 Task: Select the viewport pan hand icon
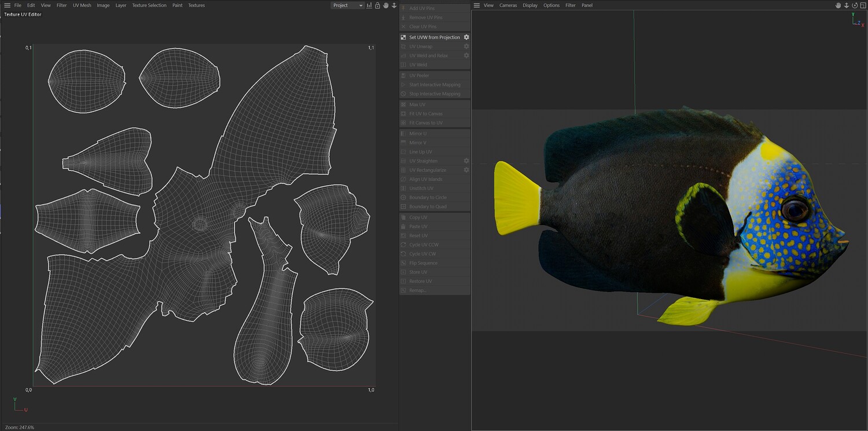coord(838,5)
